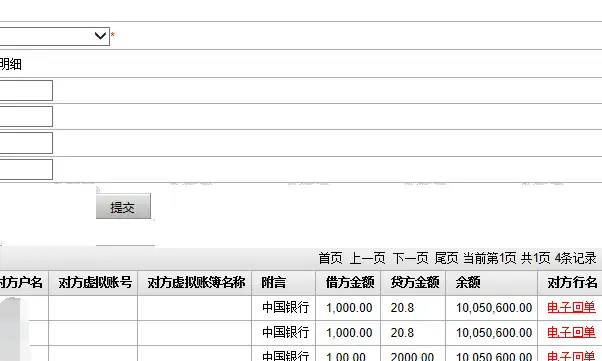Viewport: 602px width, 361px height.
Task: Open the dropdown with the chevron arrow
Action: [x=55, y=36]
